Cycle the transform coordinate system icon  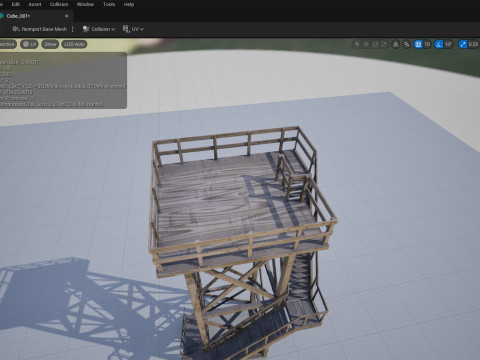point(396,44)
